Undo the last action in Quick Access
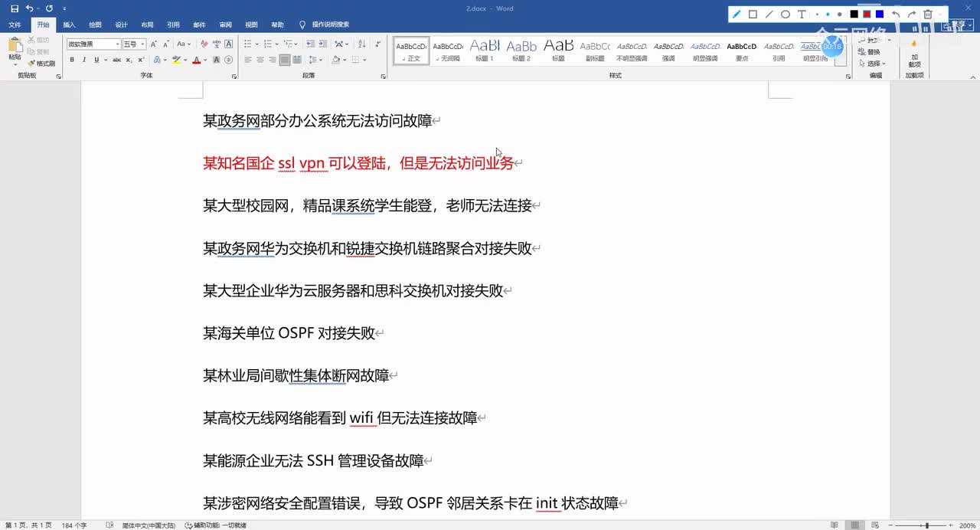Viewport: 980px width, 530px height. (29, 8)
